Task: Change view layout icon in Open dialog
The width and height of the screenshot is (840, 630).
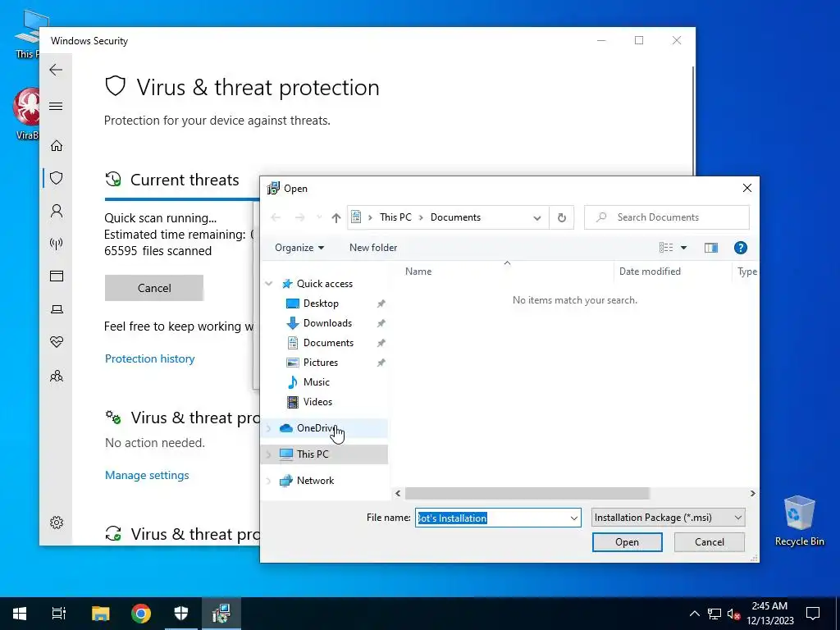Action: tap(666, 248)
